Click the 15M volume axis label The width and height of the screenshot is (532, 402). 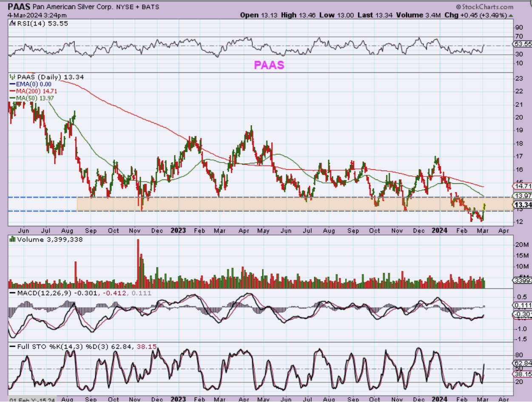521,256
